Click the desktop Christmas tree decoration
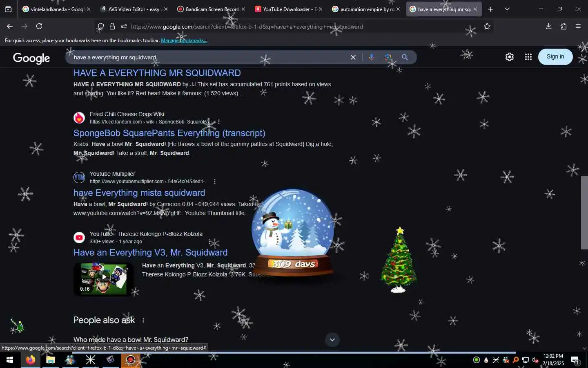The width and height of the screenshot is (588, 368). coord(399,260)
